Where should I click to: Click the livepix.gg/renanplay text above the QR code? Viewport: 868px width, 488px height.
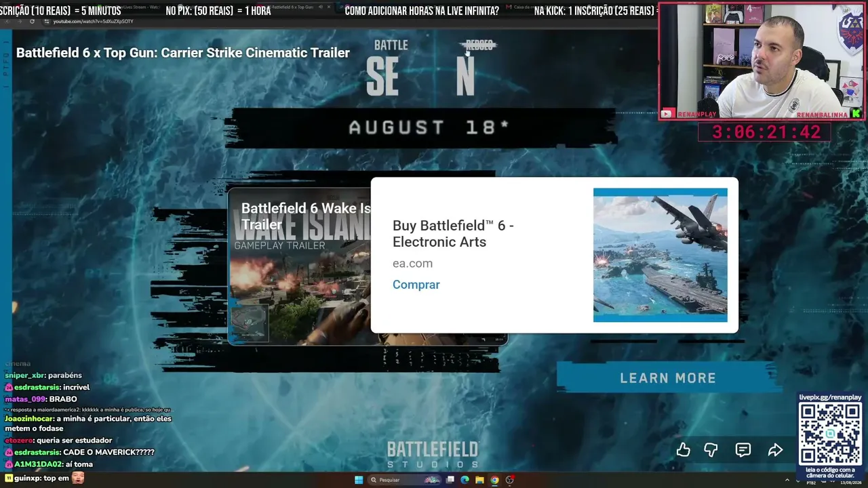(x=830, y=397)
